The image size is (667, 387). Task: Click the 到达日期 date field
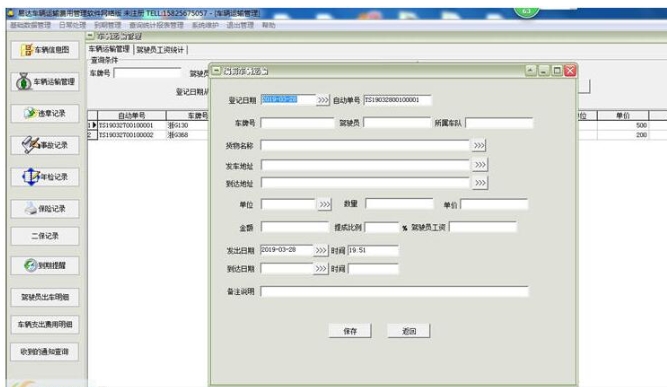286,269
